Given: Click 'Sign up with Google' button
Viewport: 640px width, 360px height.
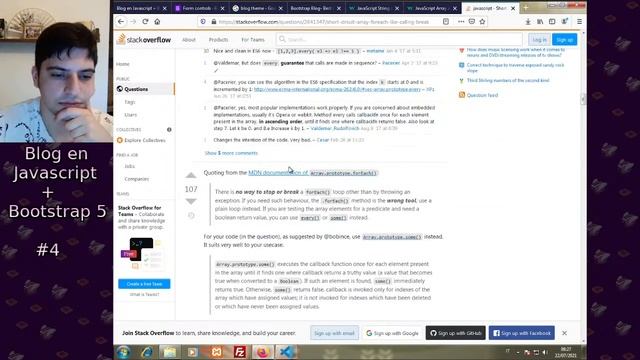Looking at the screenshot, I should tap(392, 333).
